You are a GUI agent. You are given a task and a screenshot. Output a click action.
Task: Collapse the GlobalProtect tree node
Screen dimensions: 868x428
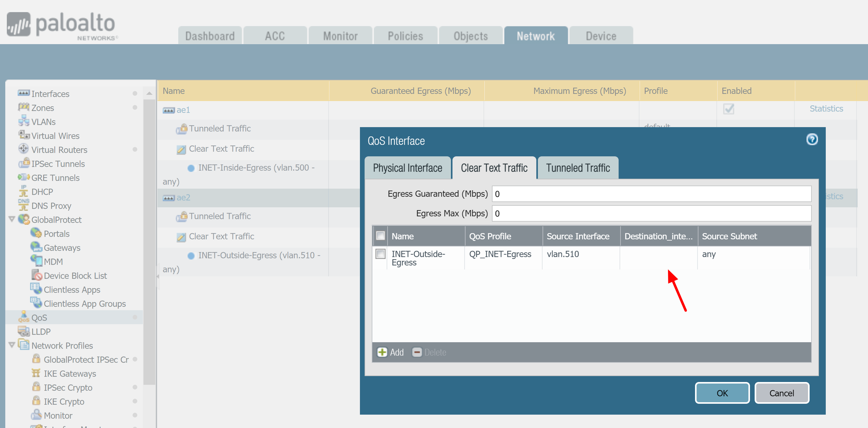pos(12,219)
